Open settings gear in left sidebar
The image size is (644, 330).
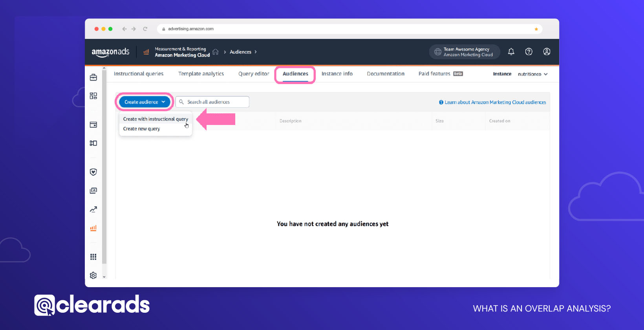(93, 275)
